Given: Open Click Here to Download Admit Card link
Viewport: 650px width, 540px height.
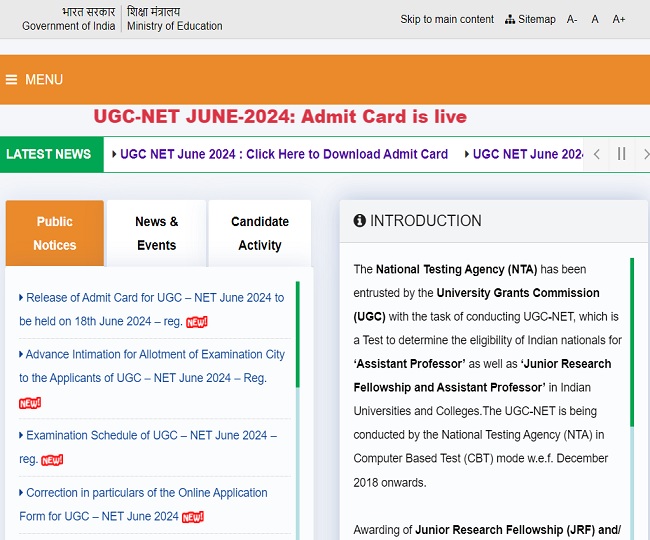Looking at the screenshot, I should [x=284, y=154].
